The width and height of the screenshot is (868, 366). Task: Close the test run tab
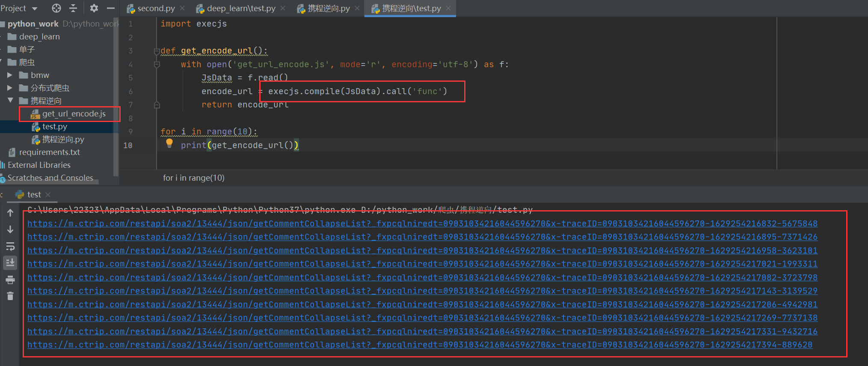48,195
